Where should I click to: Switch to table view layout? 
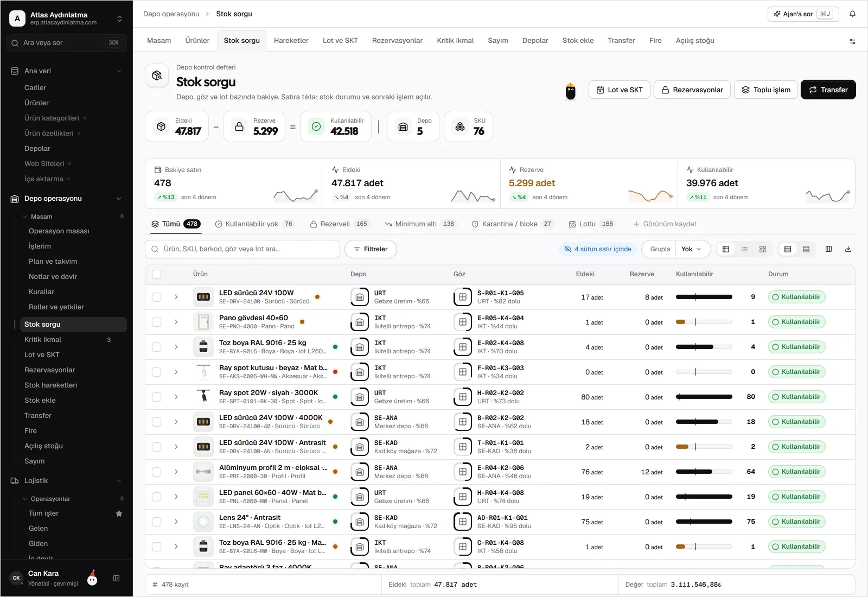[726, 249]
